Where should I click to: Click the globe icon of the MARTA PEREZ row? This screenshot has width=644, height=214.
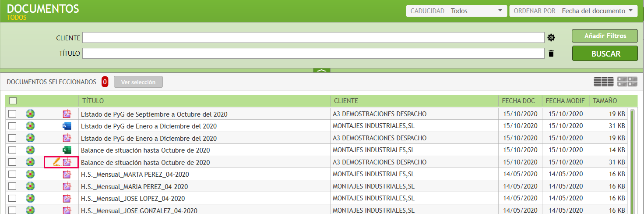coord(30,174)
